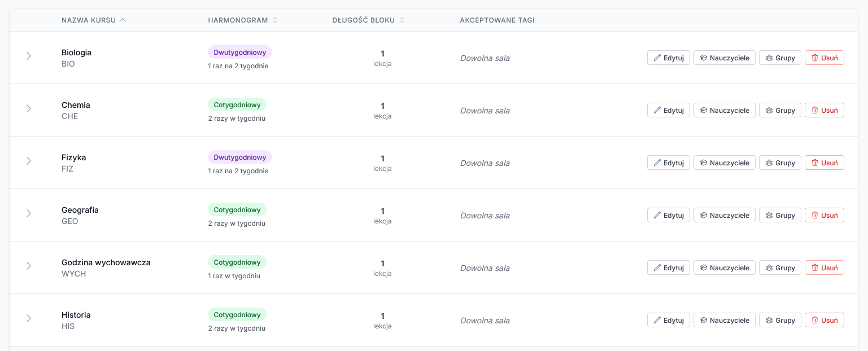
Task: Click the Dwutygodniowy badge for Biologia
Action: [239, 52]
